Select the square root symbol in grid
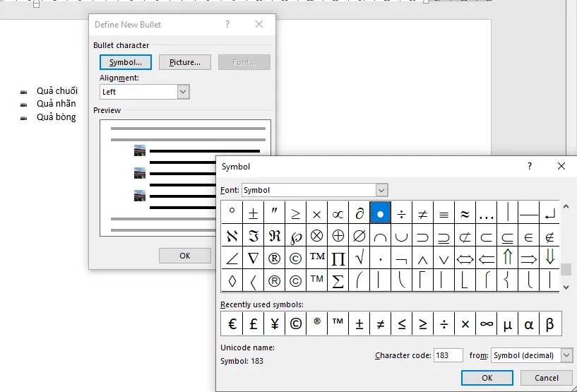 [x=359, y=258]
